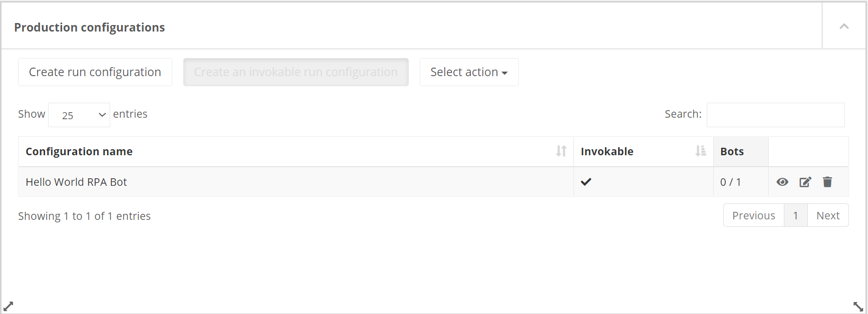Collapse the Production configurations panel
The height and width of the screenshot is (314, 868).
(844, 26)
